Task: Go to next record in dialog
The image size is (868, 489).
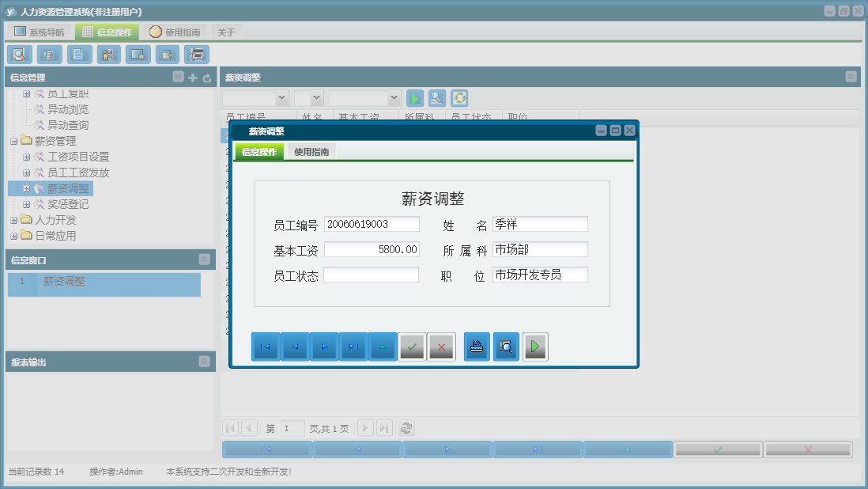Action: (x=324, y=347)
